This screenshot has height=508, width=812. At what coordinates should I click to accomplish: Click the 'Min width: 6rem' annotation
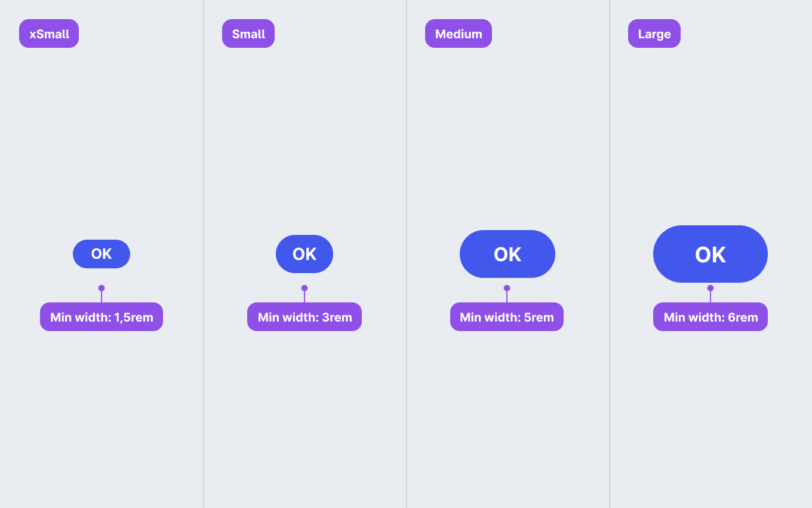[x=710, y=317]
